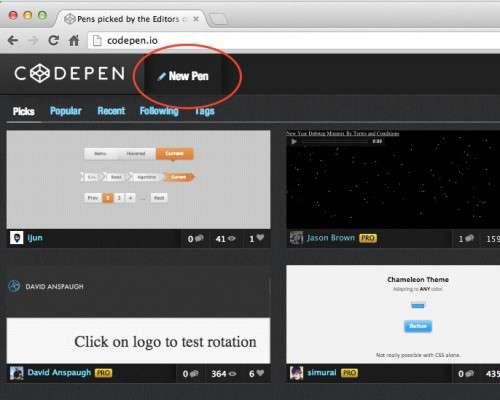Open the Chameleon Theme pen preview
Image resolution: width=500 pixels, height=400 pixels.
393,314
